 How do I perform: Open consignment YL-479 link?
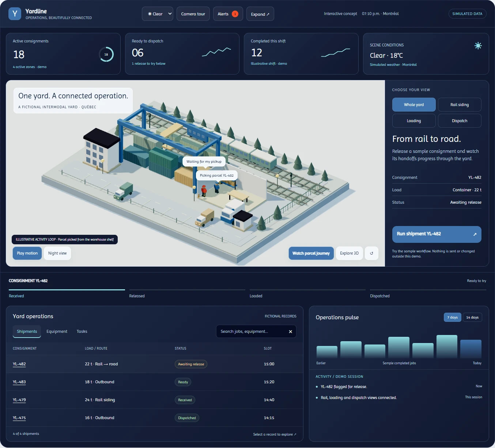click(19, 400)
